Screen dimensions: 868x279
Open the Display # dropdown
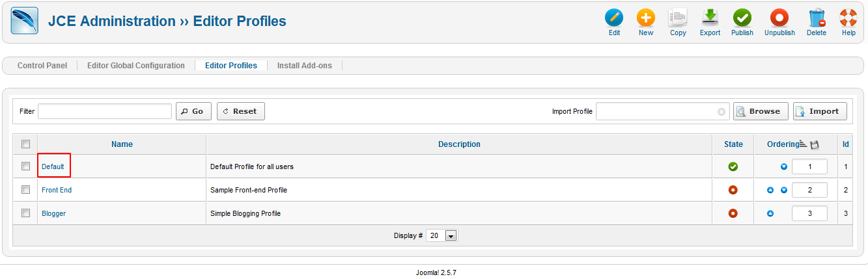(x=442, y=235)
